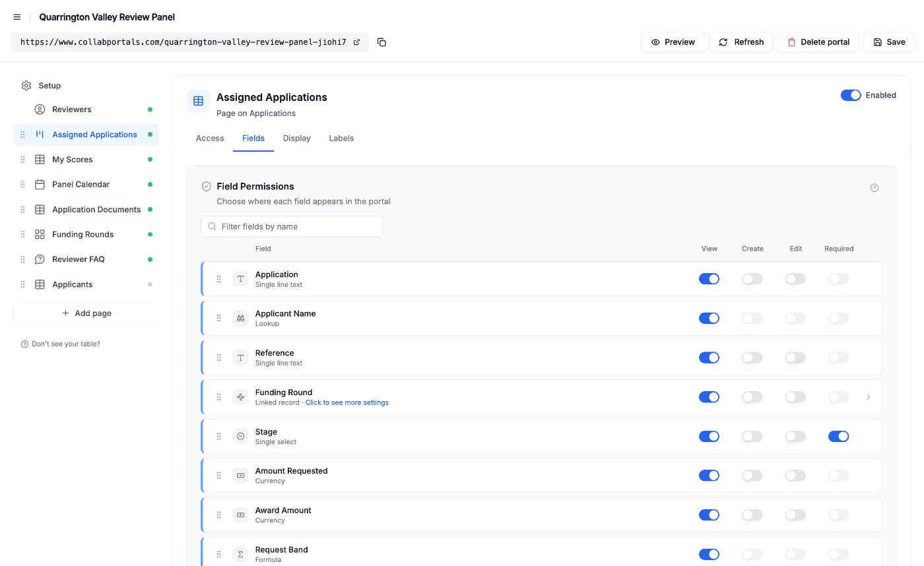The width and height of the screenshot is (924, 566).
Task: Toggle View for Award Amount field
Action: click(709, 515)
